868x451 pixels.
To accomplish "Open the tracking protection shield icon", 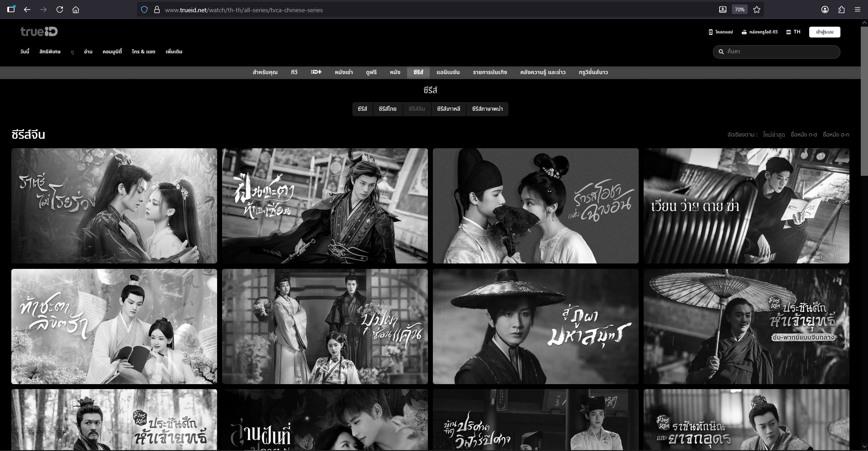I will pyautogui.click(x=144, y=9).
